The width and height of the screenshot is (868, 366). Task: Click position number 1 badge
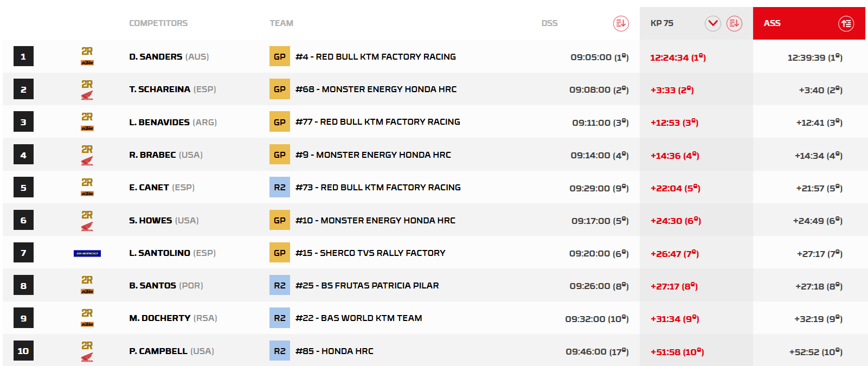(23, 56)
